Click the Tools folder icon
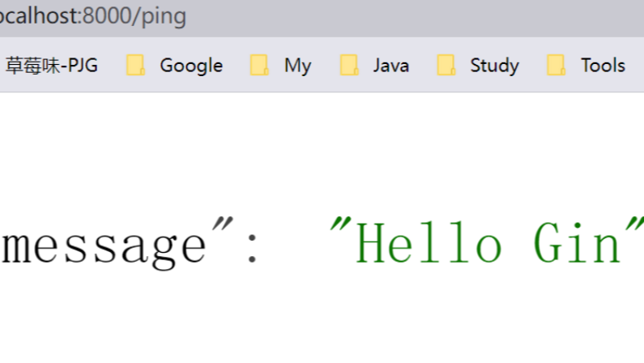This screenshot has width=644, height=363. (x=556, y=66)
